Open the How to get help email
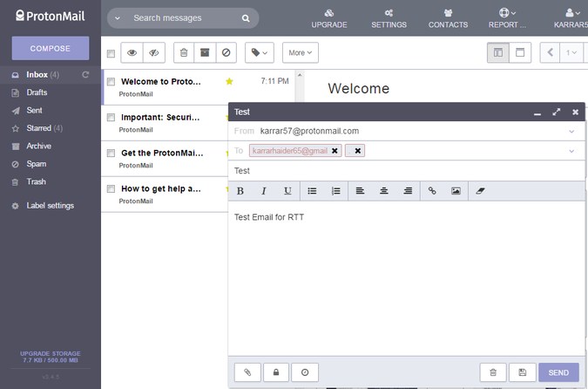 (165, 194)
